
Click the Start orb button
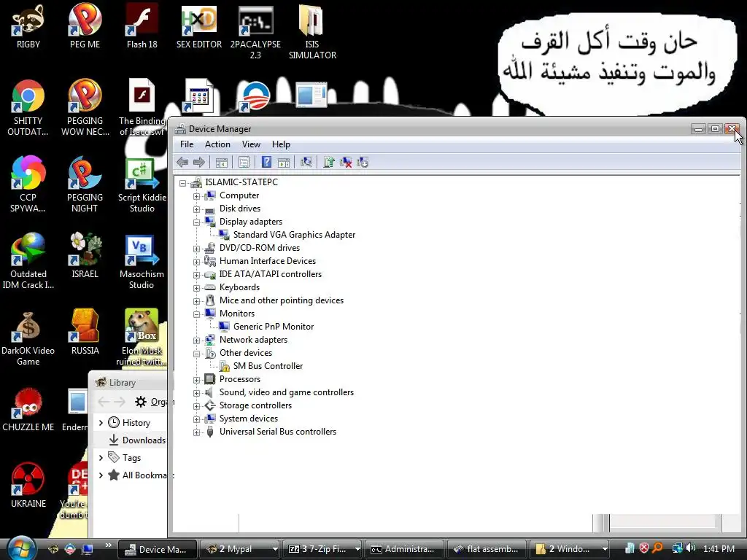(21, 548)
